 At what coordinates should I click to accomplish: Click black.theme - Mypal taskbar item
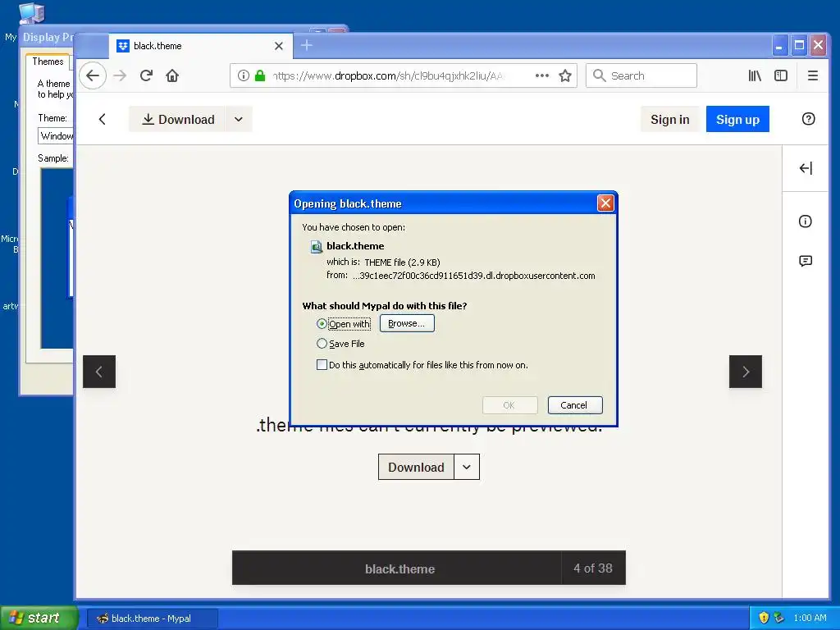[x=152, y=619]
